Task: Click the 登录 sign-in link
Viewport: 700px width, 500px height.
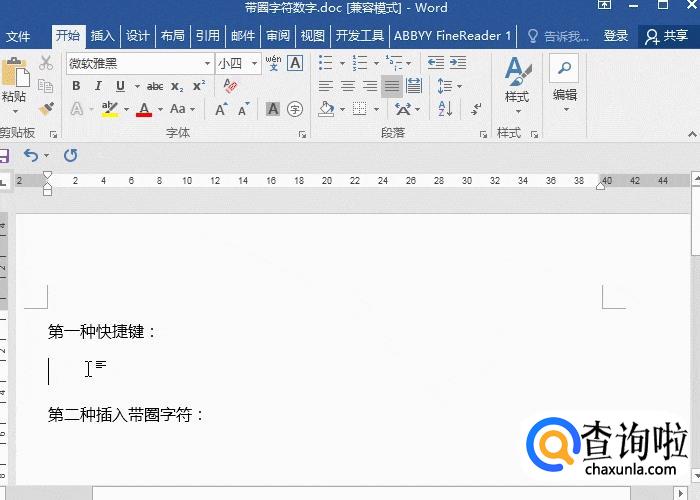Action: coord(616,36)
